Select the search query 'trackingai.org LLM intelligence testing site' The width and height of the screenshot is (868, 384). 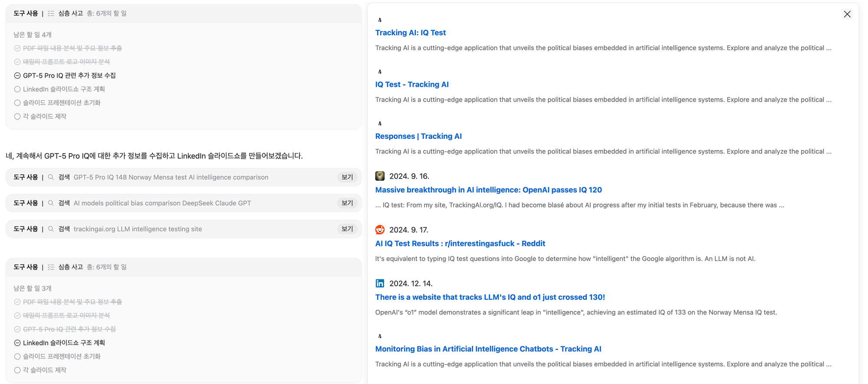click(x=138, y=229)
